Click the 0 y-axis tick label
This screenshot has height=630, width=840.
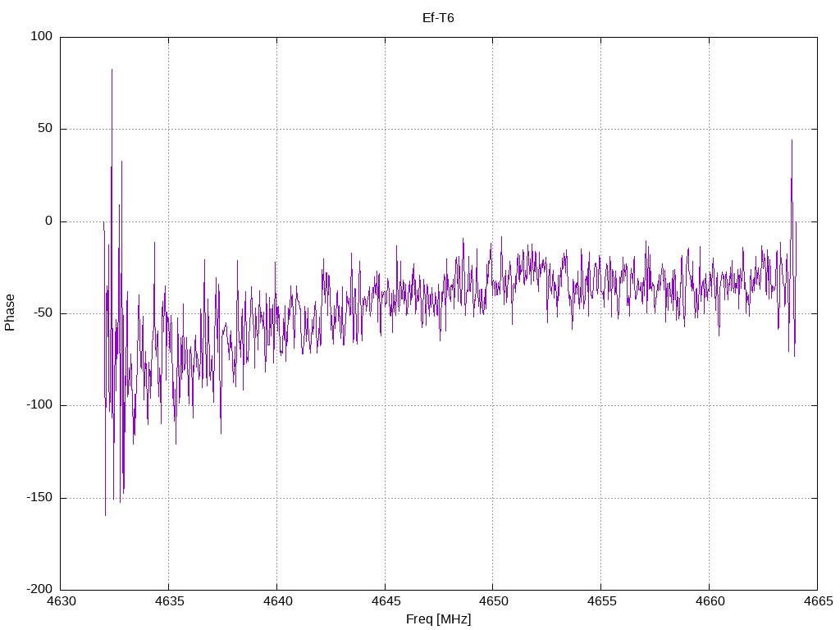(x=48, y=221)
